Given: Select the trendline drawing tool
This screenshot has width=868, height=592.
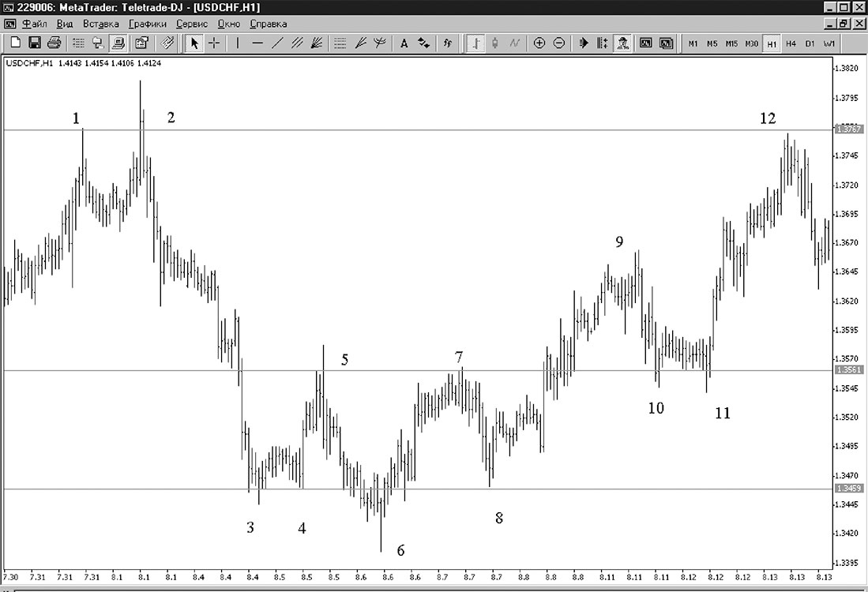Looking at the screenshot, I should coord(277,43).
